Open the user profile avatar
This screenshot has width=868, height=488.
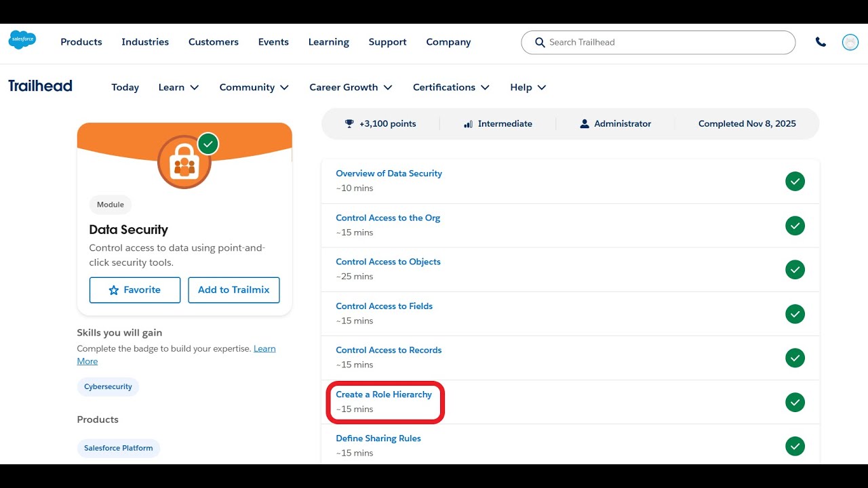850,42
